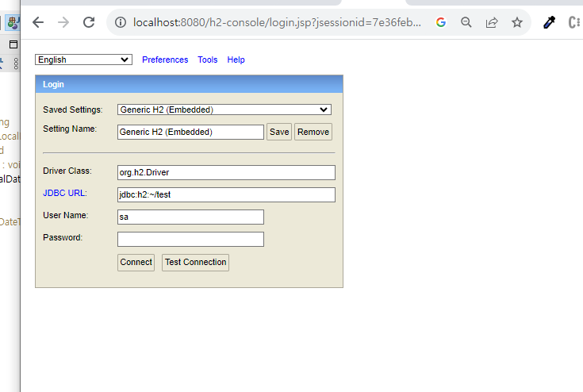Go back to the previous page
Screen dimensions: 583x392
(38, 22)
